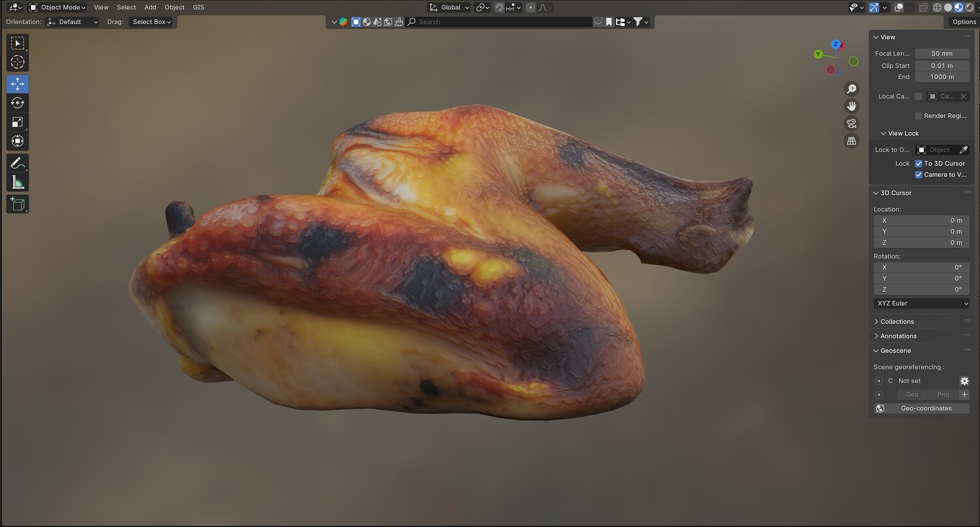
Task: Open the Global transform orientation dropdown
Action: click(449, 7)
